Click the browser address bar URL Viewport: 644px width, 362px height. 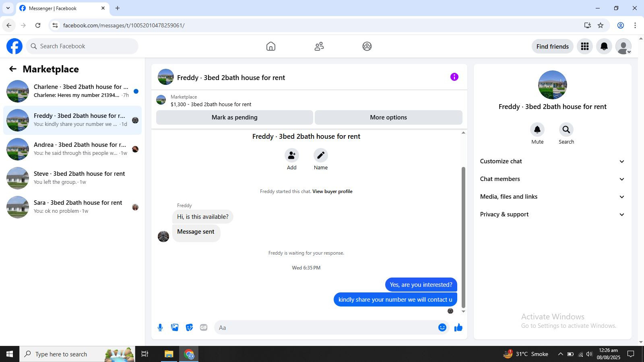point(124,25)
